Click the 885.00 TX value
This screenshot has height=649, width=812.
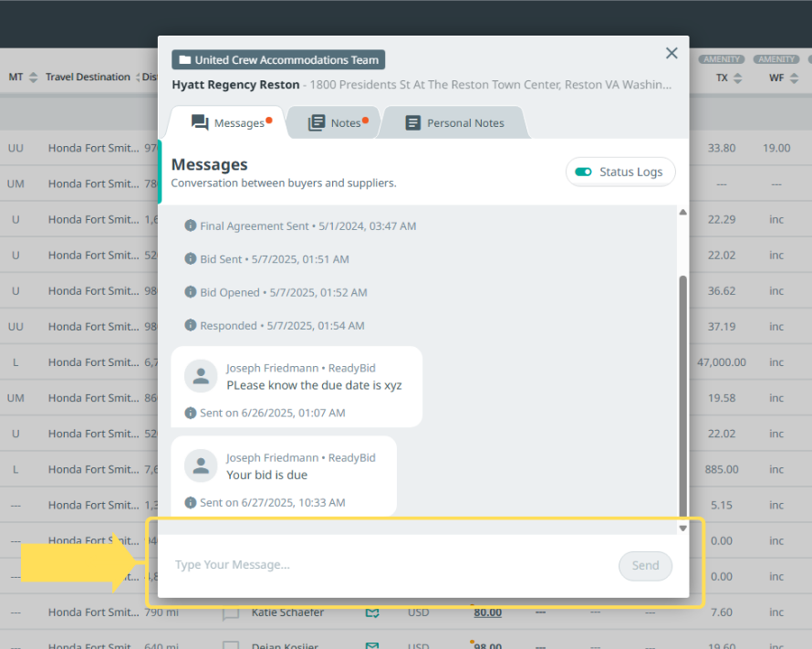point(722,469)
